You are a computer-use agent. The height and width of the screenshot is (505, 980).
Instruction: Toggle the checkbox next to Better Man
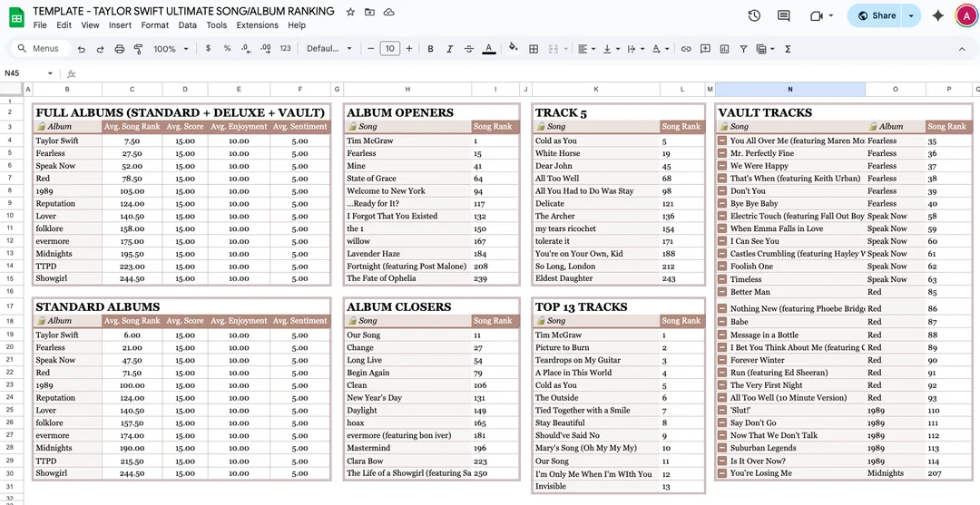point(722,292)
